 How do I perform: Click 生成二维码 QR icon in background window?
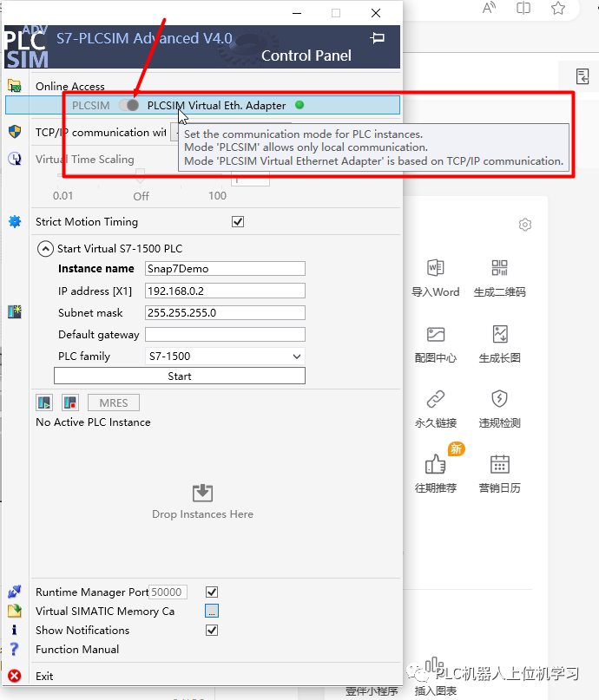(499, 268)
